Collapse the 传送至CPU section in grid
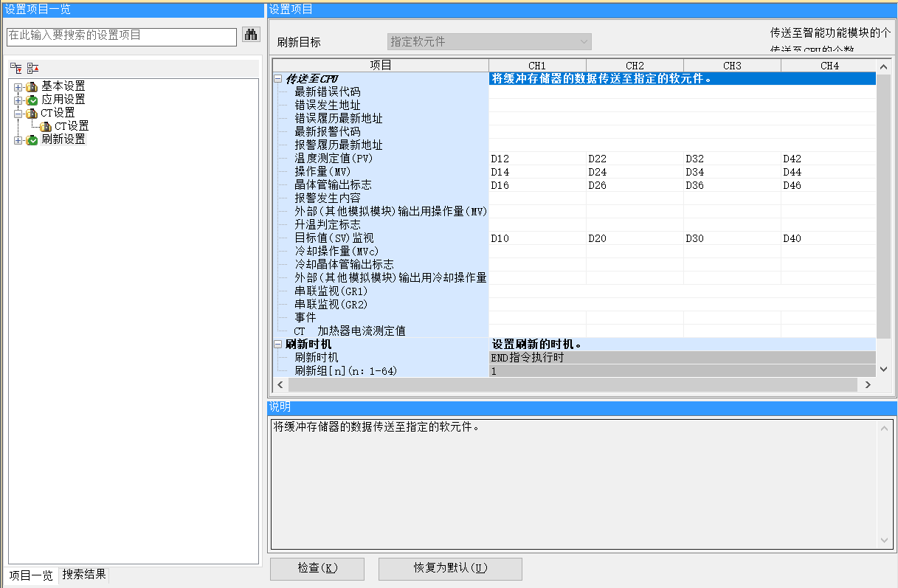The height and width of the screenshot is (588, 898). (278, 79)
